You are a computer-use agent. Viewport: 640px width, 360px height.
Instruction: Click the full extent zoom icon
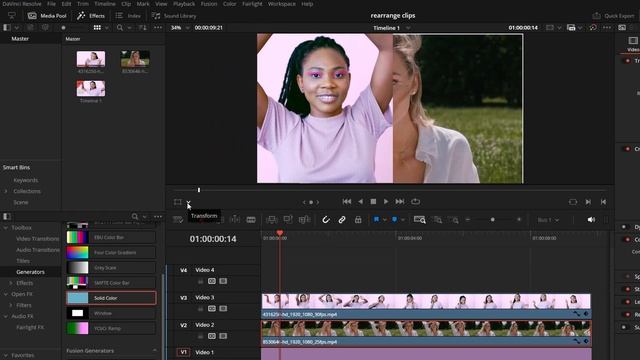[420, 220]
